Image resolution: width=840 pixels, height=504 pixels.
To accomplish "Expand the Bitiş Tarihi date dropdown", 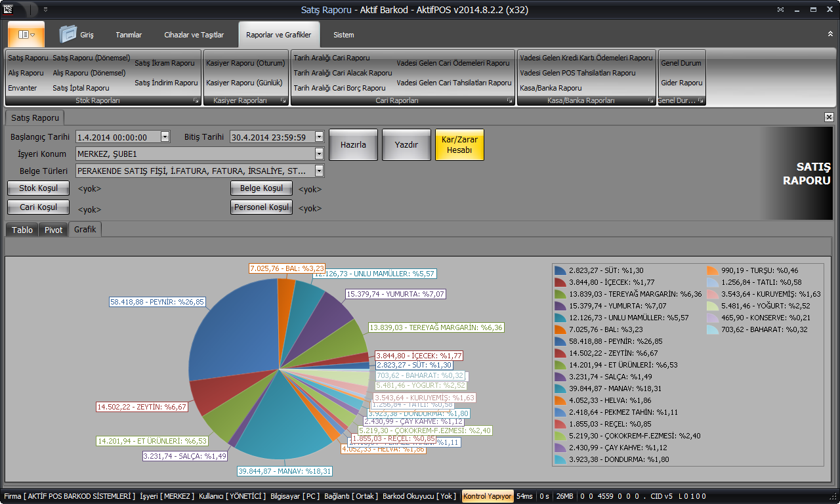I will tap(319, 136).
